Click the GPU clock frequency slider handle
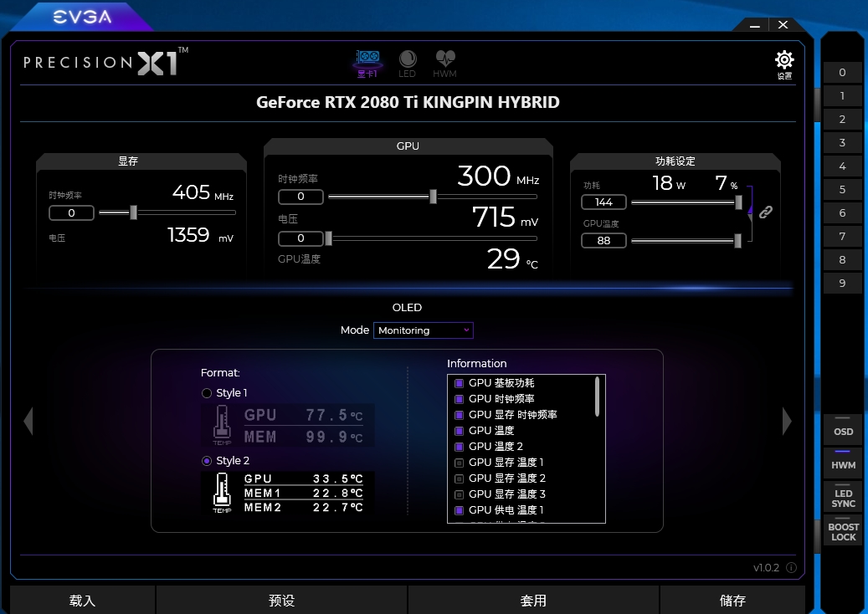This screenshot has width=868, height=614. pos(434,197)
